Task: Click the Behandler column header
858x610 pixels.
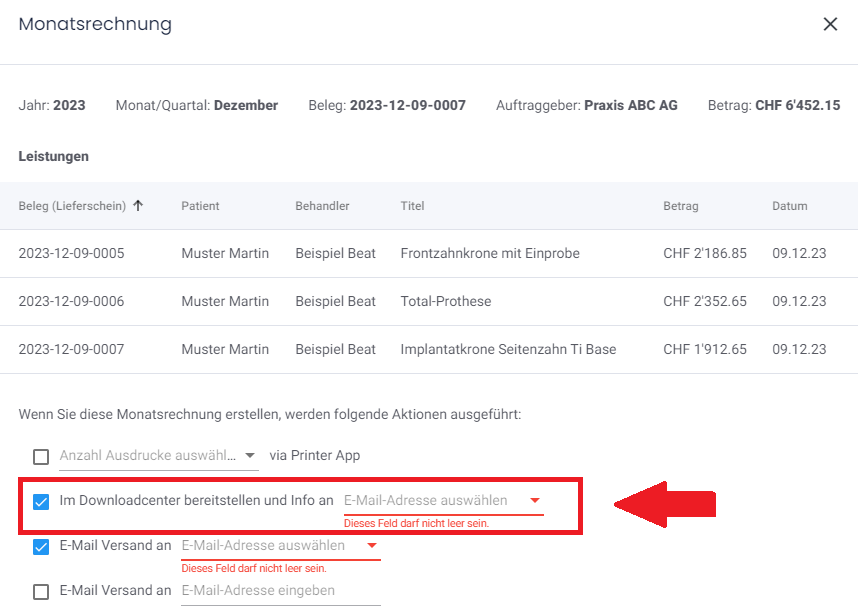Action: (322, 205)
